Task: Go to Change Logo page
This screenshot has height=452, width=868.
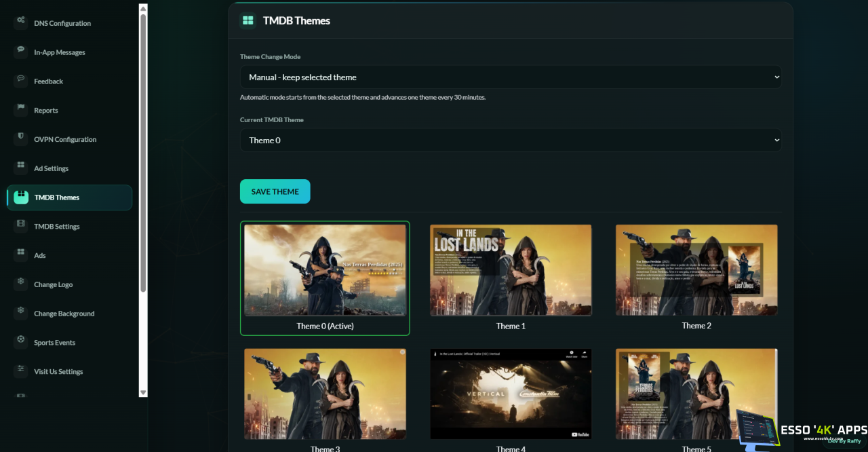Action: click(69, 284)
